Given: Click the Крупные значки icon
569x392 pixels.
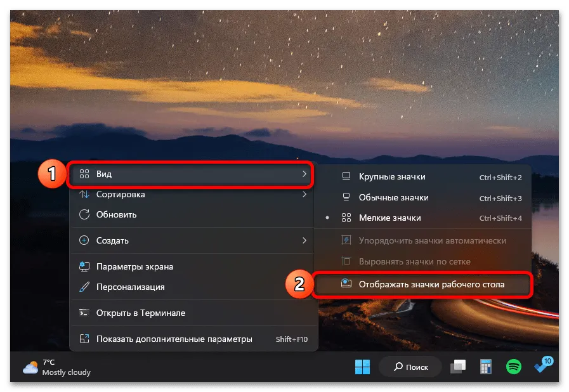Looking at the screenshot, I should (346, 176).
